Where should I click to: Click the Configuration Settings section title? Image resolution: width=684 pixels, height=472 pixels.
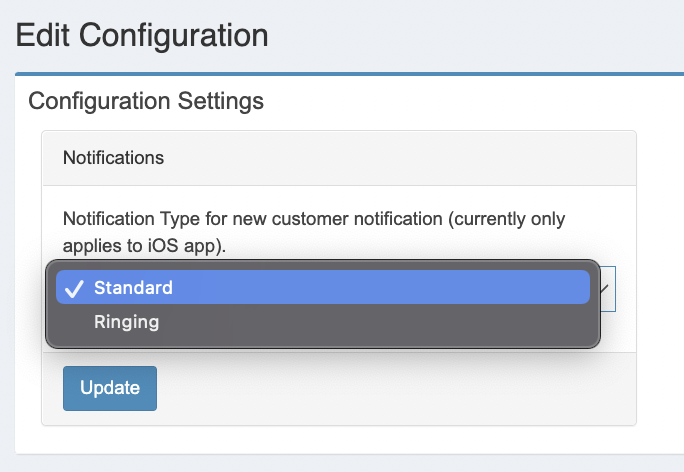tap(146, 101)
